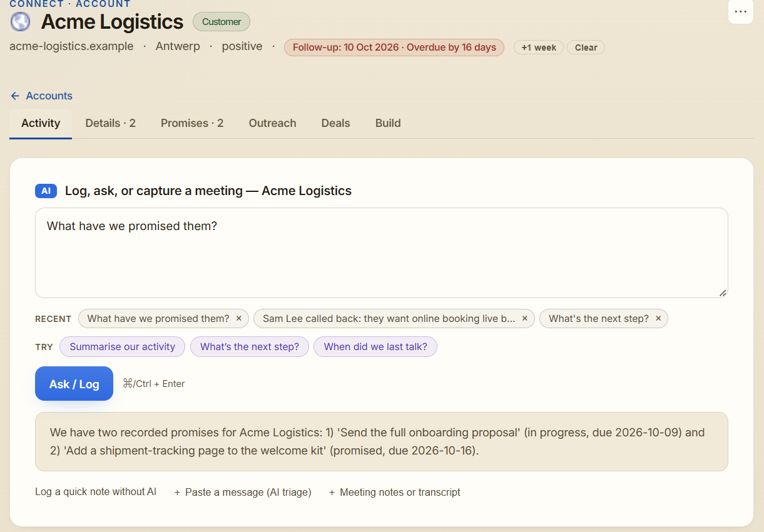Click the blue AI badge
764x532 pixels.
(46, 191)
